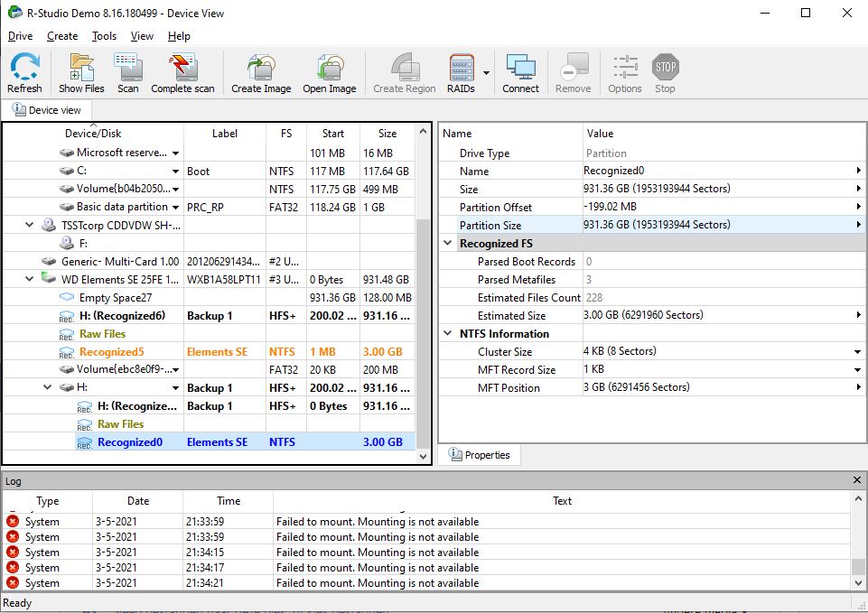This screenshot has height=613, width=868.
Task: Collapse the WD Elements SE drive node
Action: coord(30,280)
